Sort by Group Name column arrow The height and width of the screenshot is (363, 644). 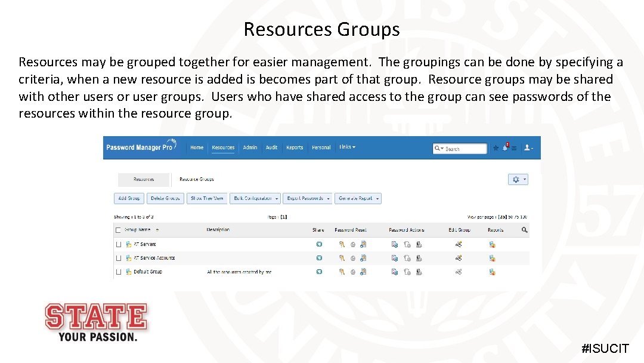click(157, 230)
